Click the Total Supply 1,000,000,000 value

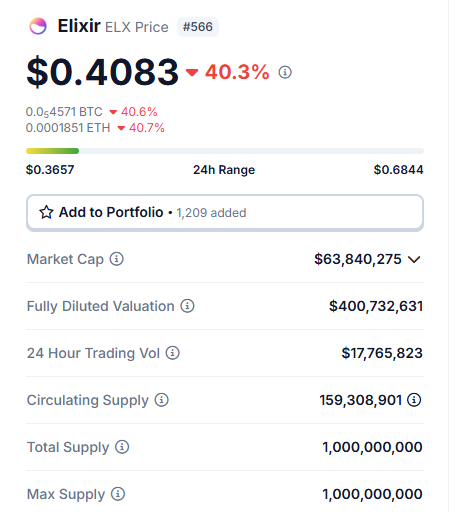372,447
